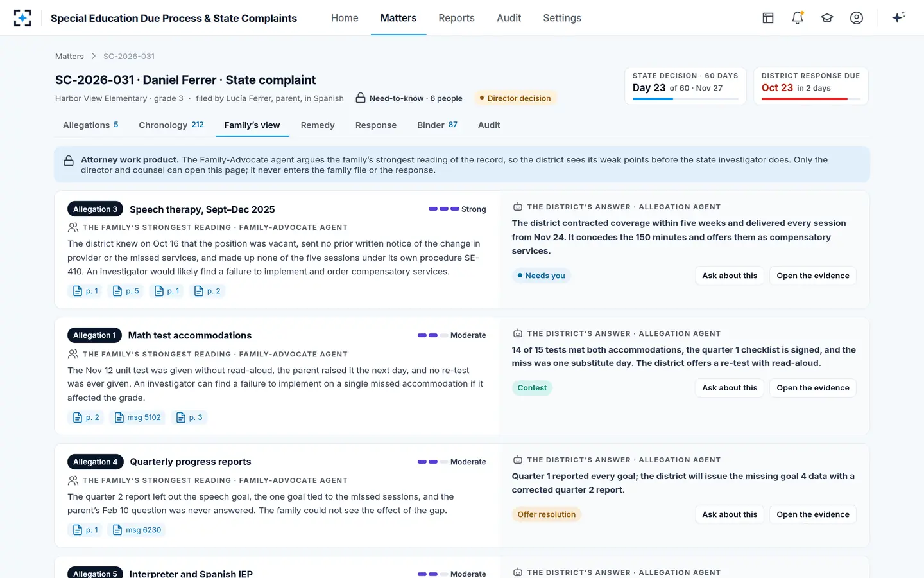Open Allegation 4 p. 1 document chip

click(x=85, y=530)
